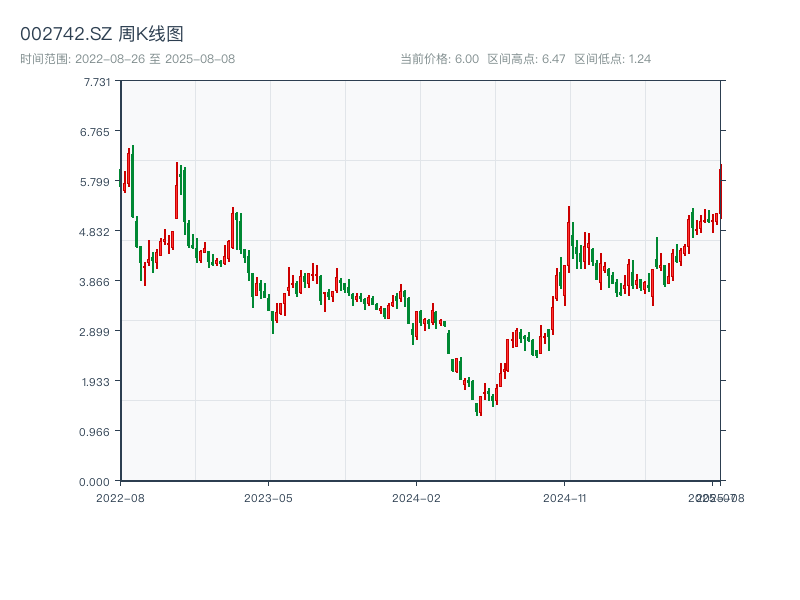Click the 0.000 y-axis price label
800x600 pixels.
(x=97, y=482)
